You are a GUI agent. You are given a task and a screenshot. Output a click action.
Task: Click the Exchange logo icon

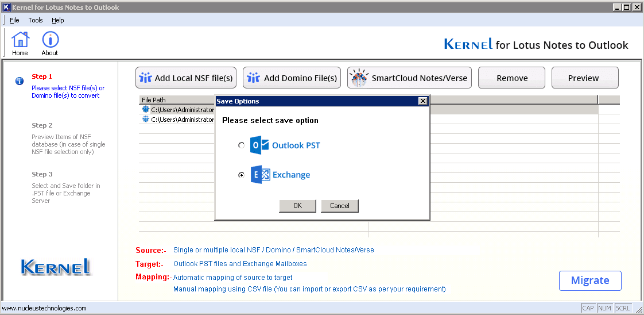(260, 174)
